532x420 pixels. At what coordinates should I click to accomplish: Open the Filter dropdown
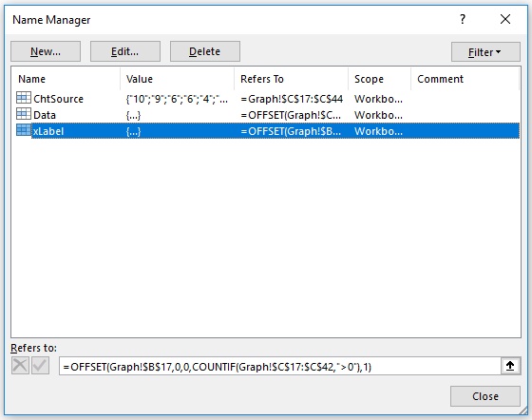[485, 52]
